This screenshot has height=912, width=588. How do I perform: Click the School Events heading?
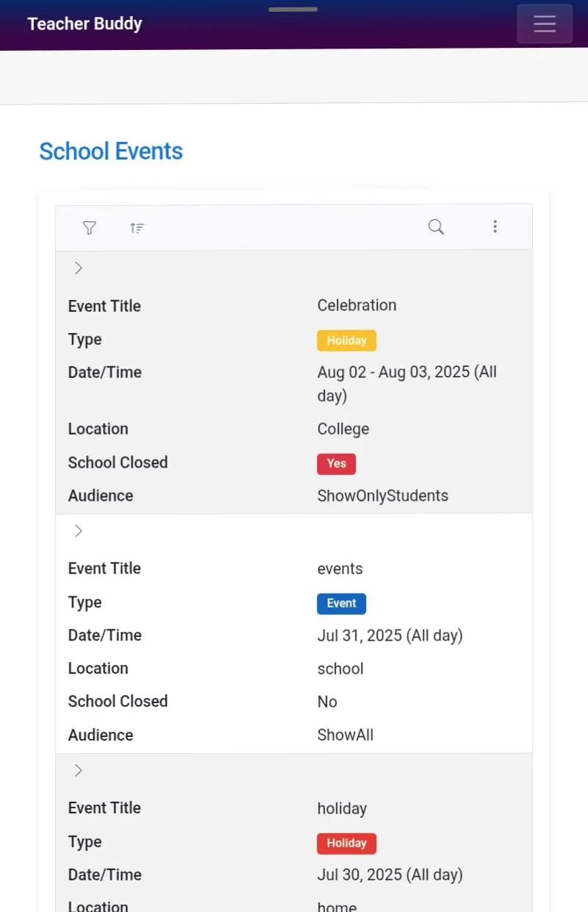tap(111, 152)
